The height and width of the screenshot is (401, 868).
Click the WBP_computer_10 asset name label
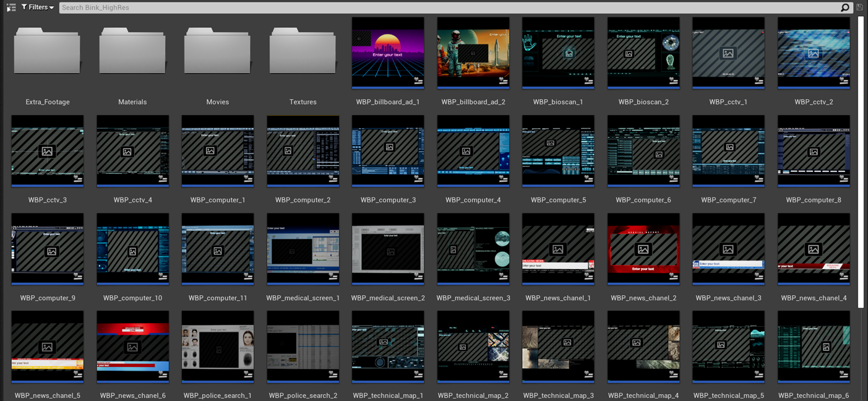(x=132, y=298)
